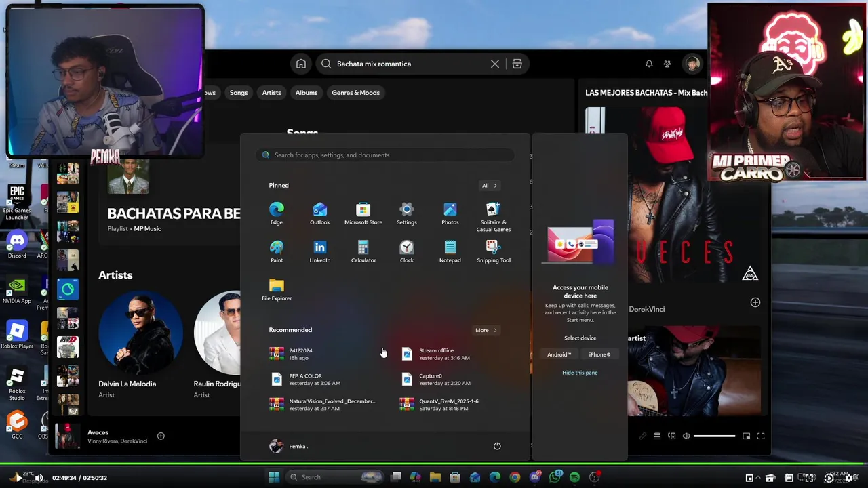Seek on green video progress bar

point(434,464)
